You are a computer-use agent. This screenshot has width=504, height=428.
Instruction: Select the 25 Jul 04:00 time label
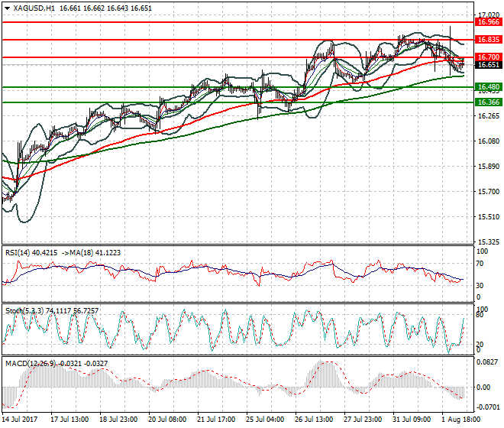coord(265,420)
